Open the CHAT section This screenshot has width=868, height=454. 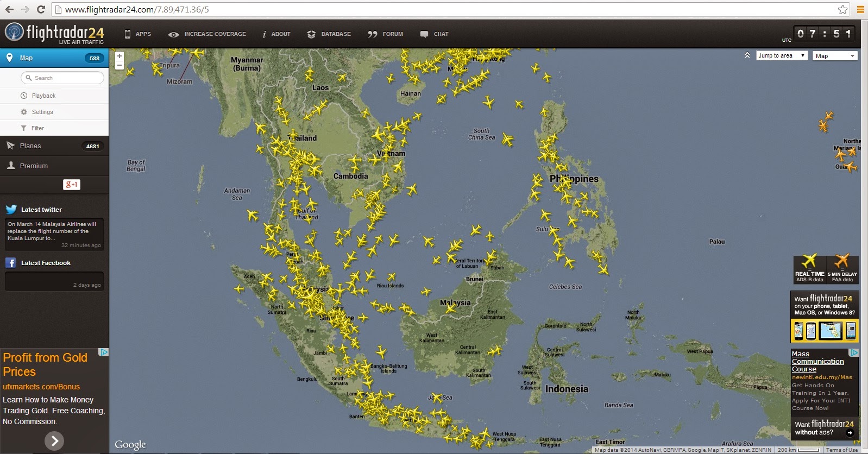click(x=441, y=34)
